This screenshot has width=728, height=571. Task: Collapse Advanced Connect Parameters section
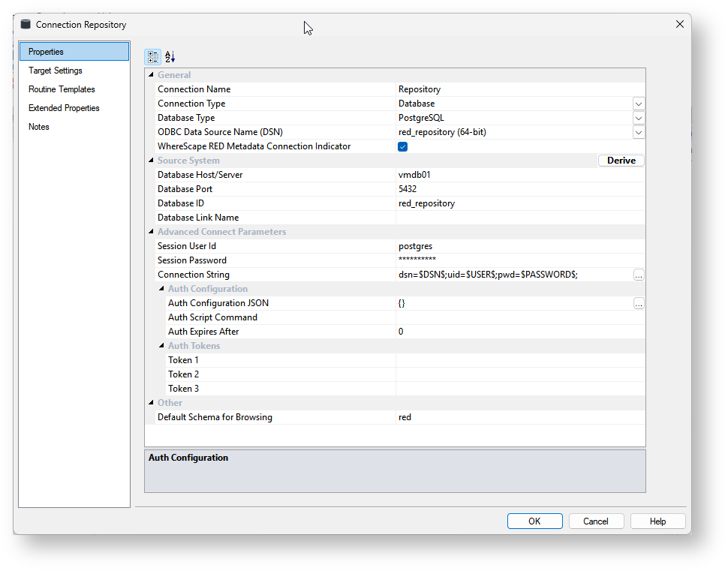click(x=151, y=231)
